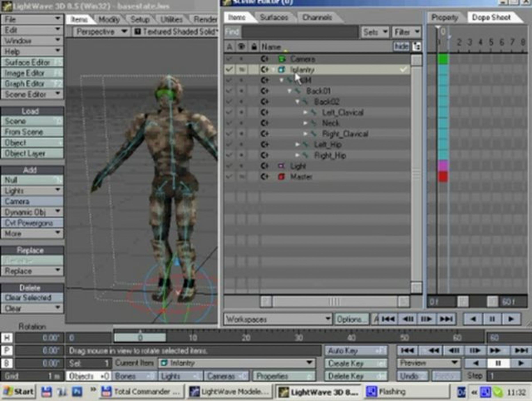Open the Filter dropdown in Scene Editor
This screenshot has height=401, width=532.
click(407, 32)
